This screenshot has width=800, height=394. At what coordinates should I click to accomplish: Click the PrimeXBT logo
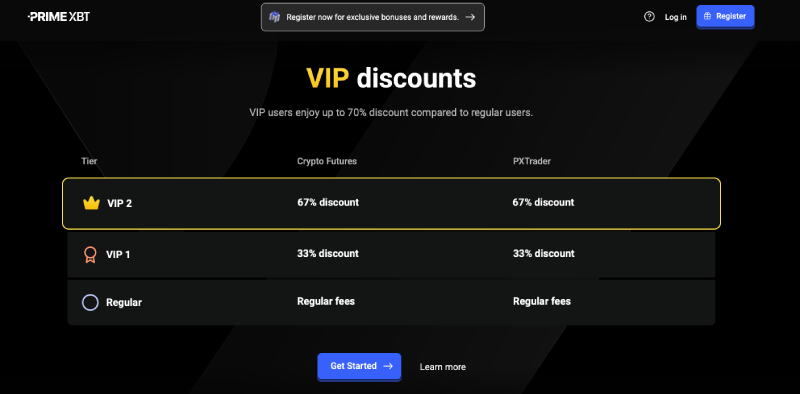click(x=59, y=17)
